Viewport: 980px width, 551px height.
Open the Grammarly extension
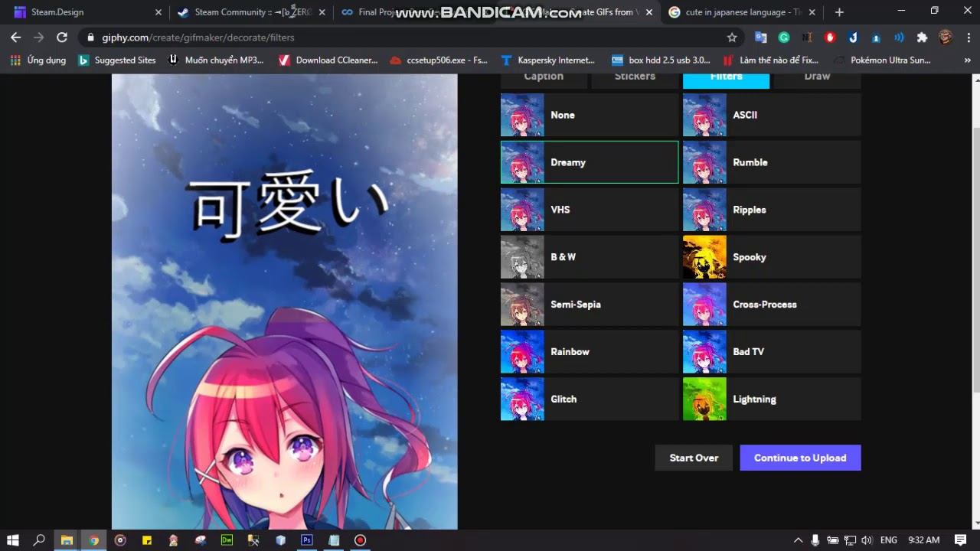[784, 37]
